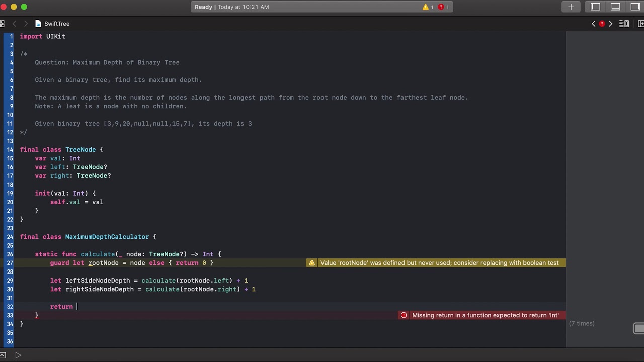Click the "Given binary tree [3,9,20,null,null,15,7]" comment
Viewport: 644px width, 362px height.
(x=143, y=124)
